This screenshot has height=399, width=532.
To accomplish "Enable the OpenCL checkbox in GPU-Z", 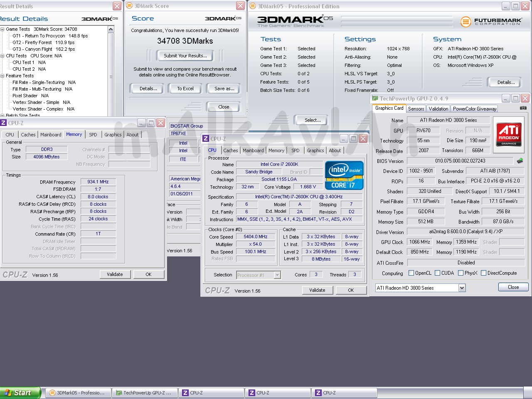I will click(x=411, y=273).
